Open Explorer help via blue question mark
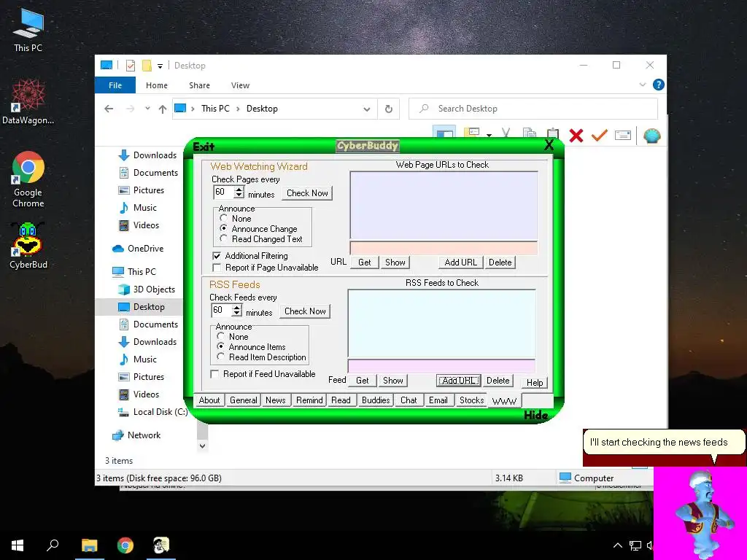Screen dimensions: 747x560 pos(659,85)
